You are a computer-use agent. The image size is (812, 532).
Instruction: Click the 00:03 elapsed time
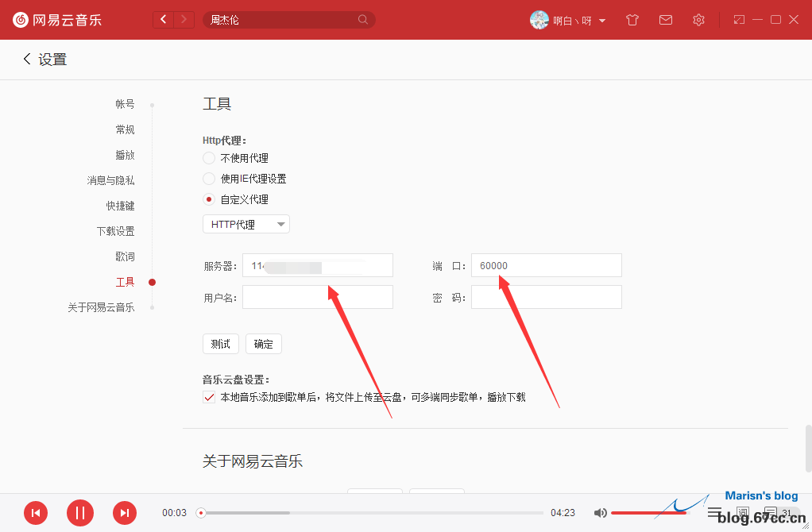click(x=174, y=513)
